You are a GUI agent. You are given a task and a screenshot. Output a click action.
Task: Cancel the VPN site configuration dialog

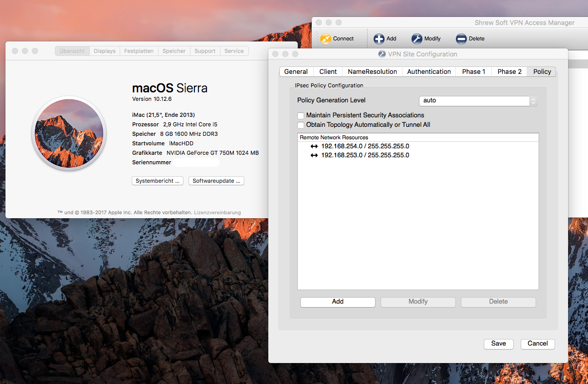point(538,344)
